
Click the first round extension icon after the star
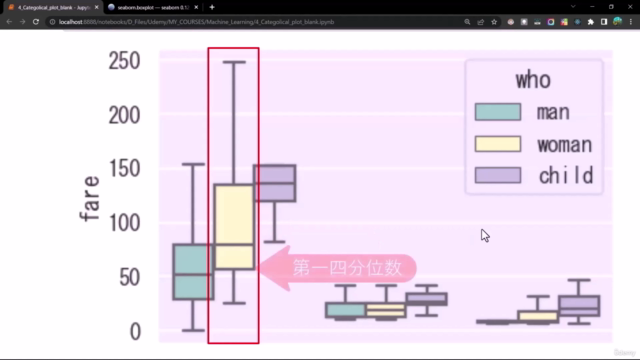click(511, 22)
